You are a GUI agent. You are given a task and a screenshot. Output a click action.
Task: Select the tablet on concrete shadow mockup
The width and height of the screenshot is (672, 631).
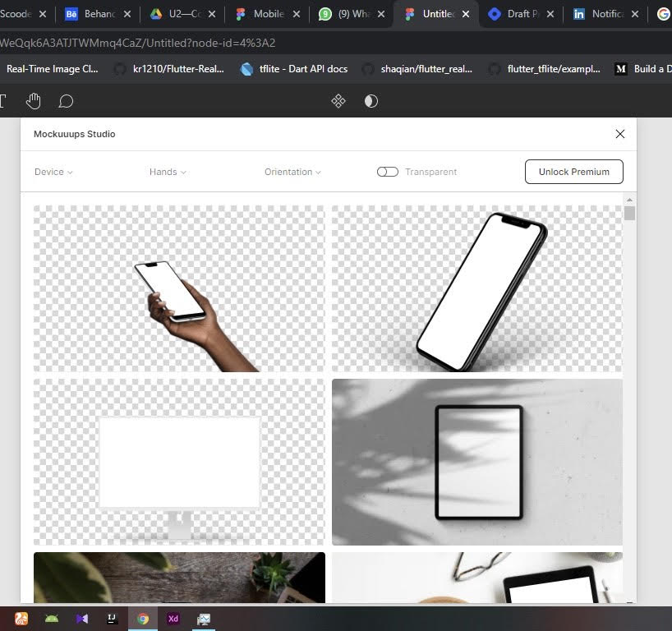coord(477,462)
